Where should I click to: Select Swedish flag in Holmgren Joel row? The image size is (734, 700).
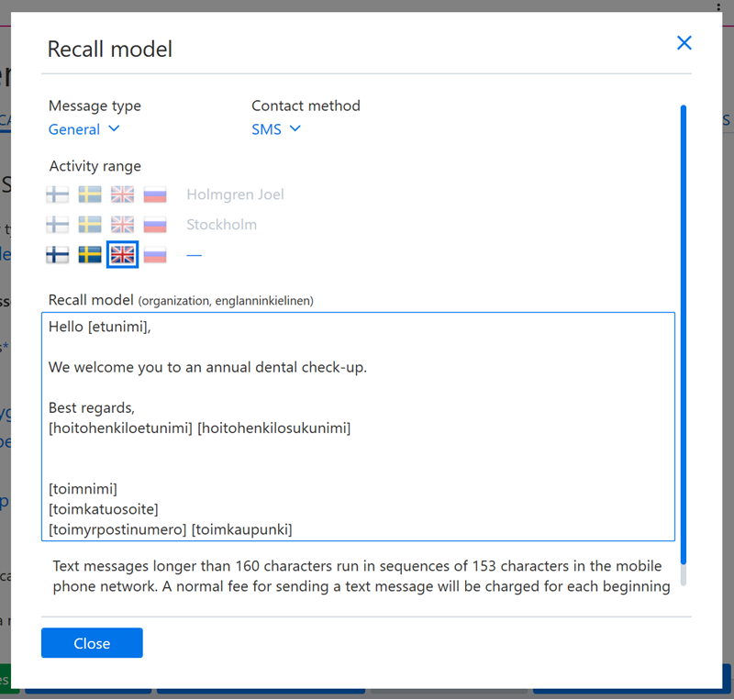click(x=90, y=194)
